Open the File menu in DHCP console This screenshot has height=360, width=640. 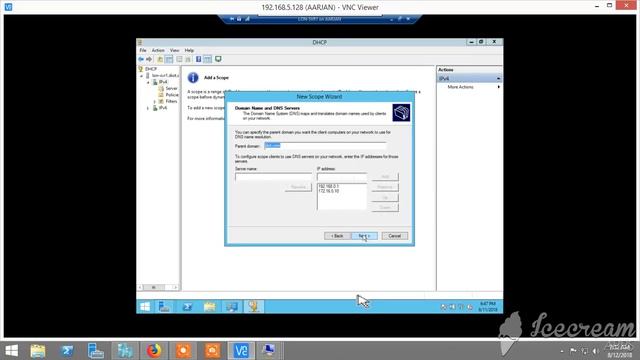143,50
